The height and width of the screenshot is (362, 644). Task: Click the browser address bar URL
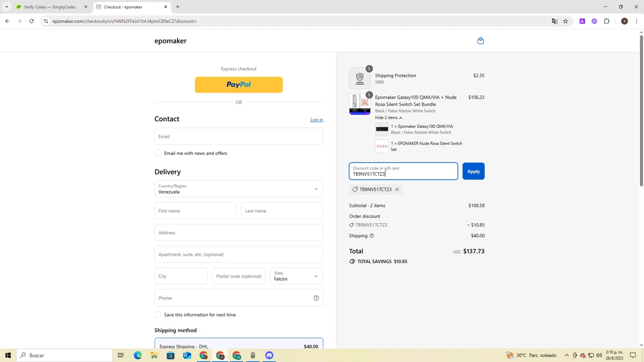coord(125,21)
